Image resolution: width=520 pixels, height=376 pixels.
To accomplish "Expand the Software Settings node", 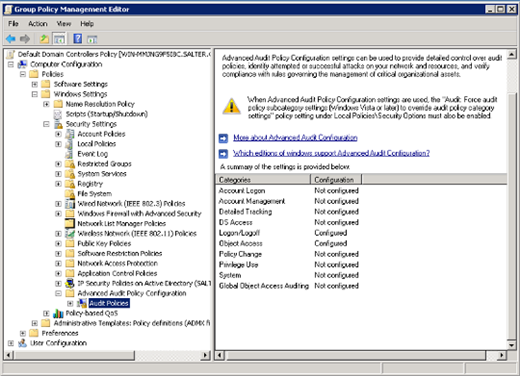I will [x=35, y=84].
